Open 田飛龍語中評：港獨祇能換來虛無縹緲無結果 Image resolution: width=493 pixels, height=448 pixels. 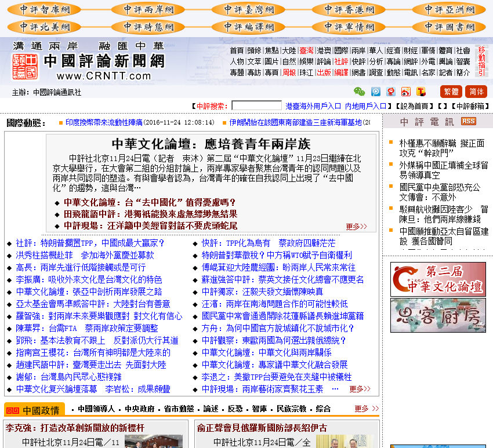click(150, 214)
